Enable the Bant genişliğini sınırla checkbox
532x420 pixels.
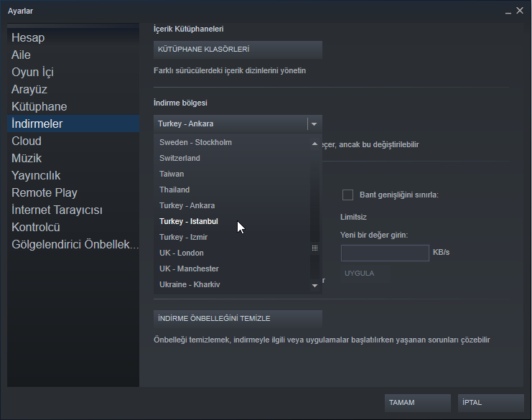(x=347, y=195)
